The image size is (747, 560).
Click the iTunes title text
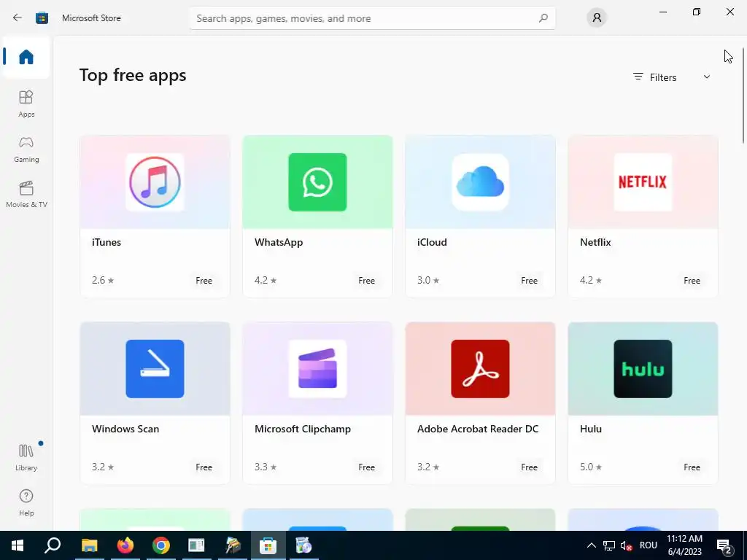107,242
